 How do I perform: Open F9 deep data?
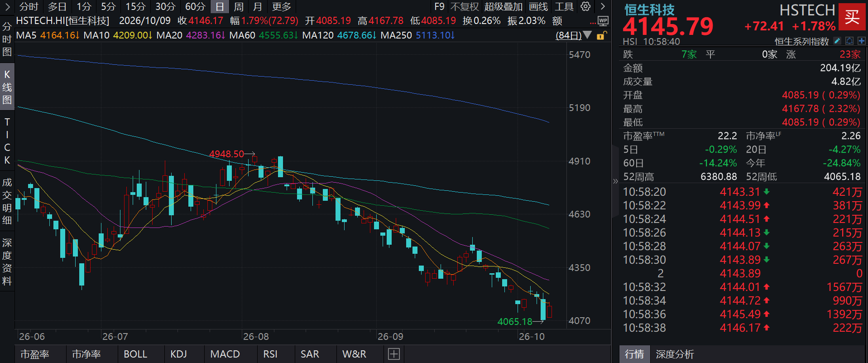[x=439, y=6]
